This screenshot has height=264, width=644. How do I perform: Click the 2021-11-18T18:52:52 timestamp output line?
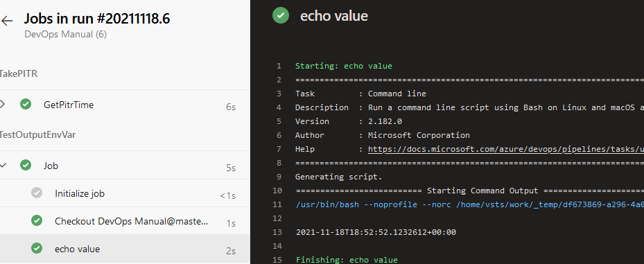point(376,232)
